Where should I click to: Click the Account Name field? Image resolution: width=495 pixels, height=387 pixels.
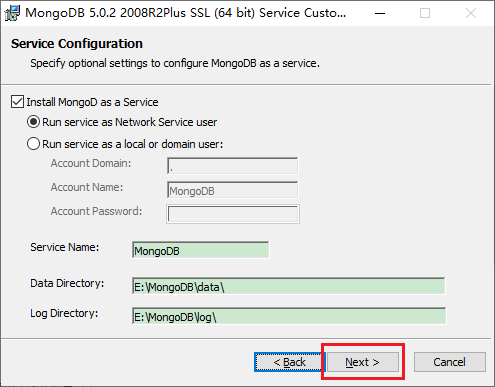point(233,190)
